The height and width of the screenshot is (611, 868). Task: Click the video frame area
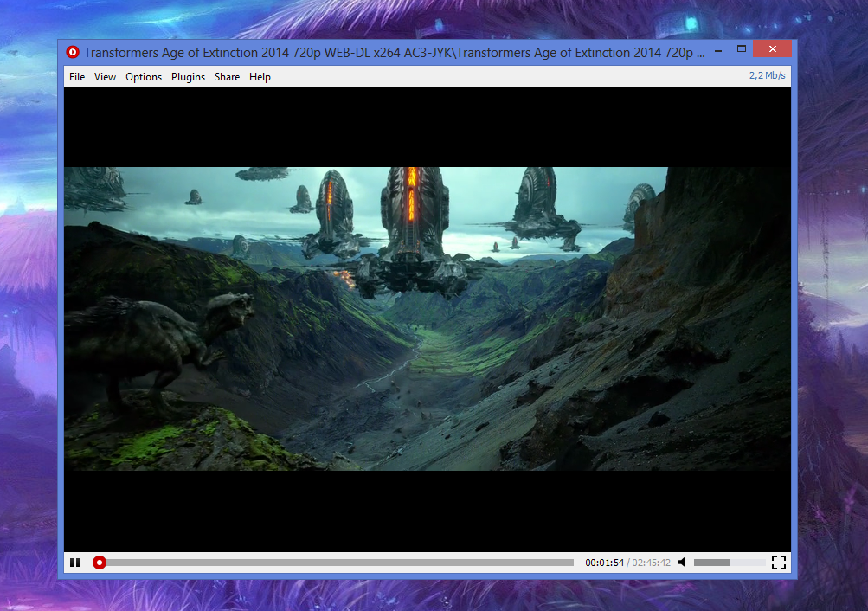point(428,318)
